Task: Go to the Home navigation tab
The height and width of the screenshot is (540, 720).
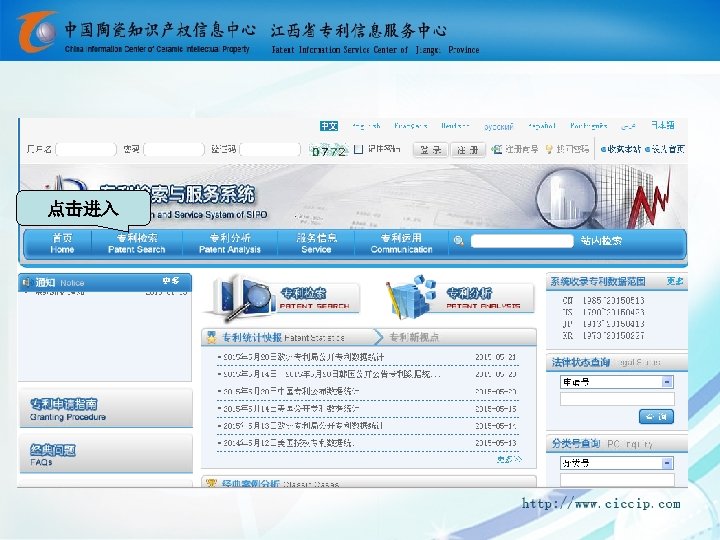Action: [x=62, y=243]
